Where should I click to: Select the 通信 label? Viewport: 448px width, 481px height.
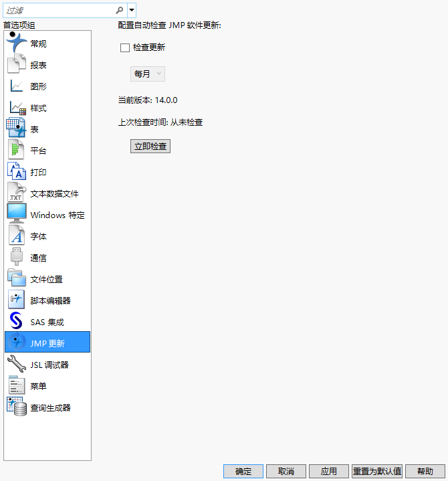38,258
